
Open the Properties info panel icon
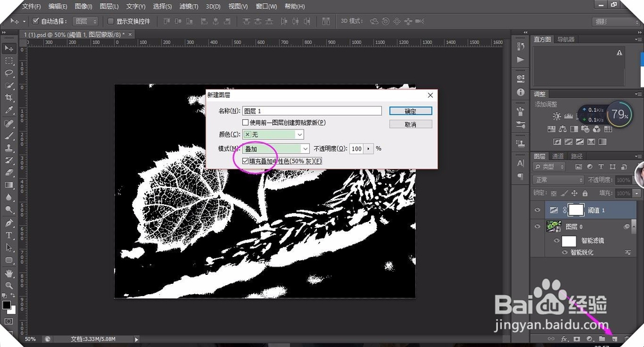point(520,93)
